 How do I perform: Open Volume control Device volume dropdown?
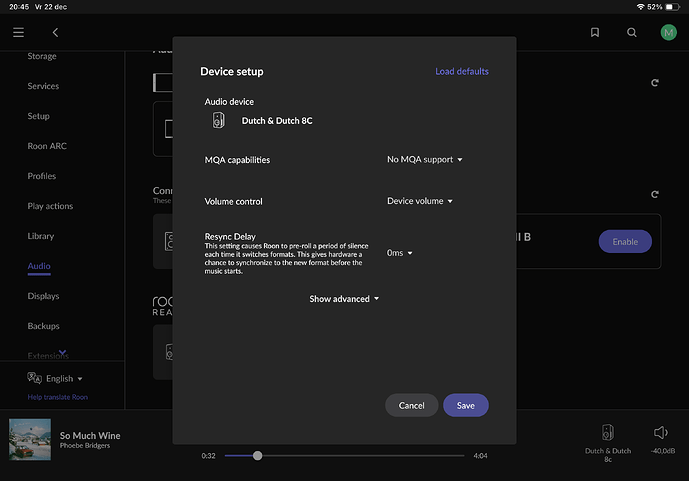[420, 201]
